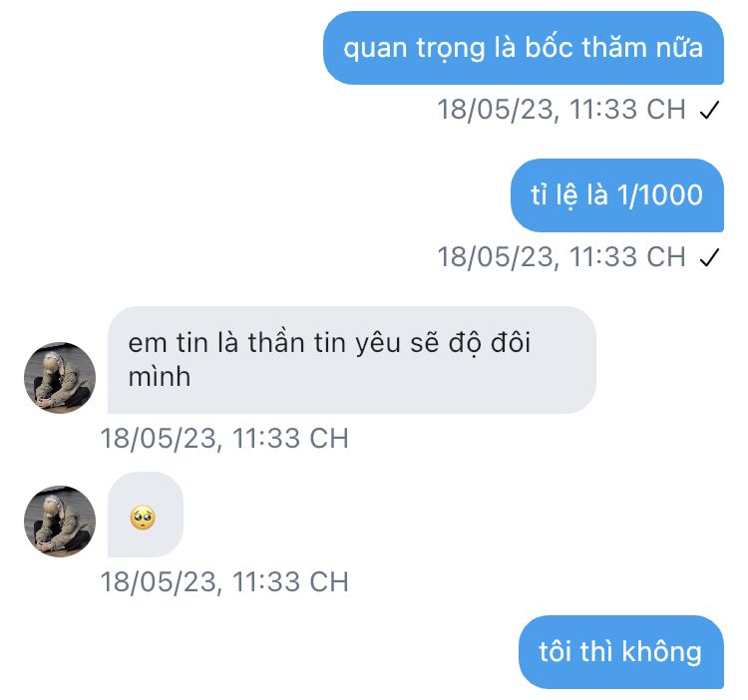Image resolution: width=748 pixels, height=700 pixels.
Task: Select the gray emoji-only message bubble
Action: pyautogui.click(x=146, y=515)
